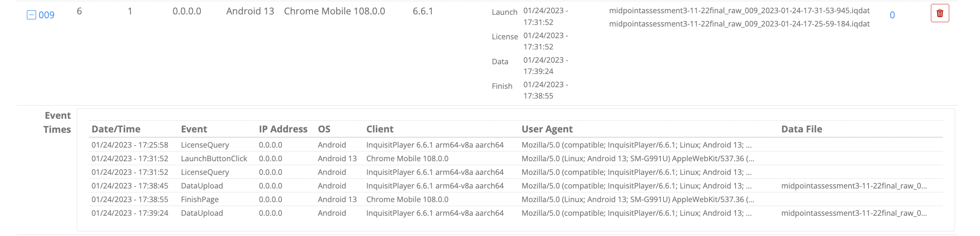980x236 pixels.
Task: Open the raw data file ending 17-31-53-945.iqdat
Action: 739,11
